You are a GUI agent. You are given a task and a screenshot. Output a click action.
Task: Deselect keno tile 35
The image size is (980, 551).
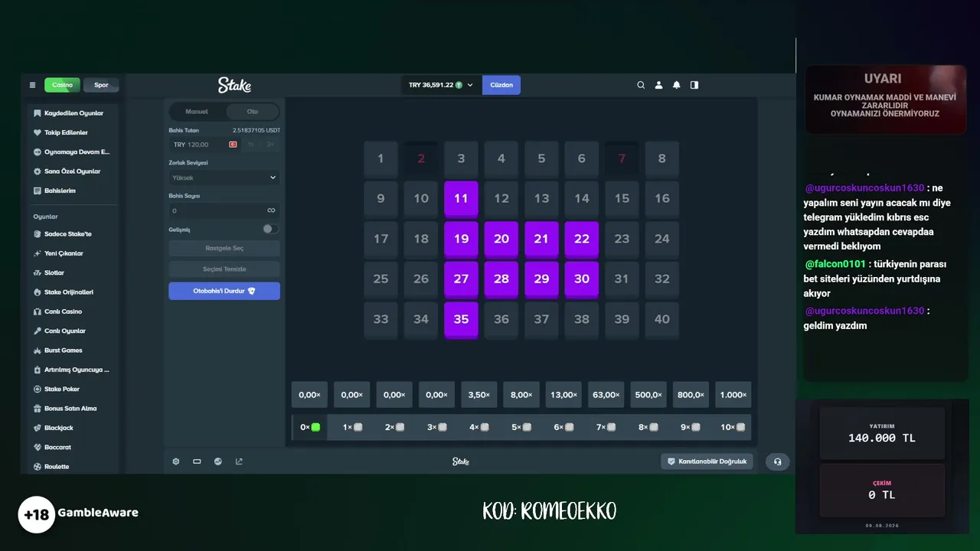point(461,320)
